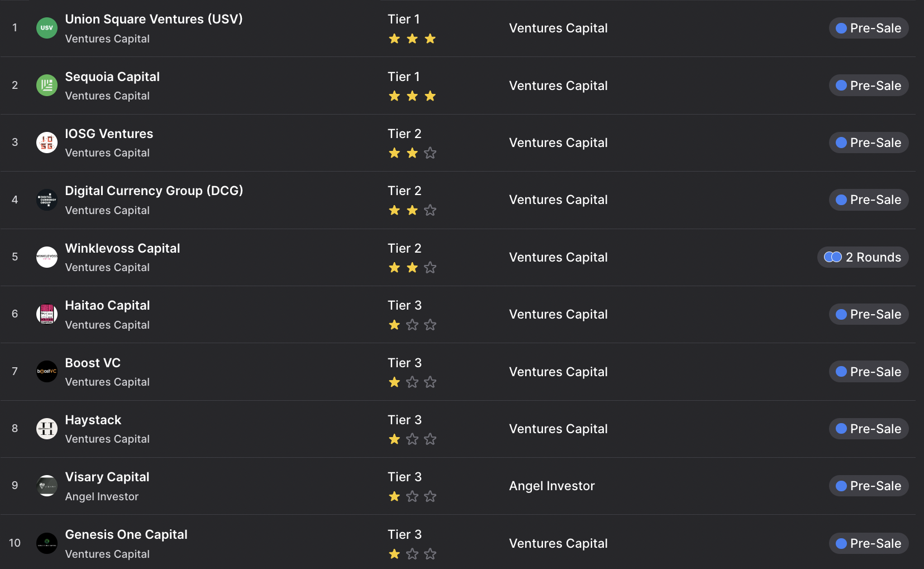924x569 pixels.
Task: Open the Sequoia Capital investor page
Action: pos(112,77)
